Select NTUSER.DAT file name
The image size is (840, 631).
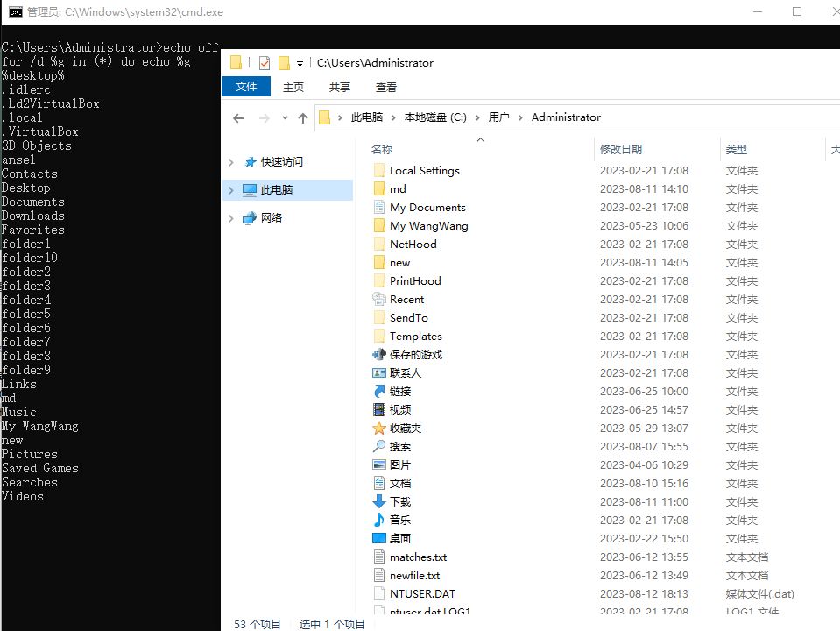422,593
